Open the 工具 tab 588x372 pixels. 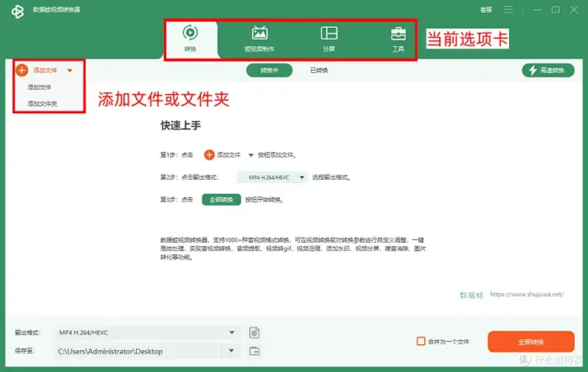tap(398, 40)
